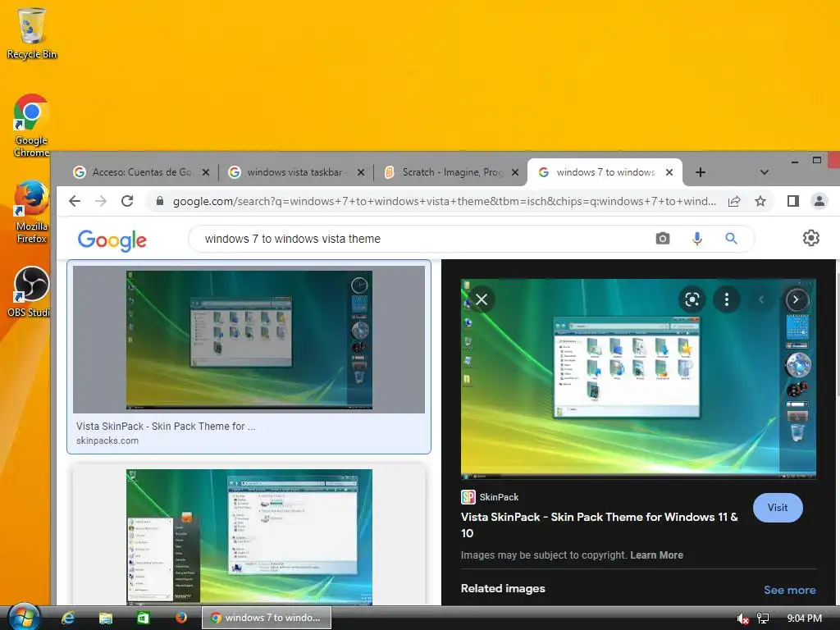The image size is (840, 630).
Task: Focus the address bar URL
Action: coord(444,201)
